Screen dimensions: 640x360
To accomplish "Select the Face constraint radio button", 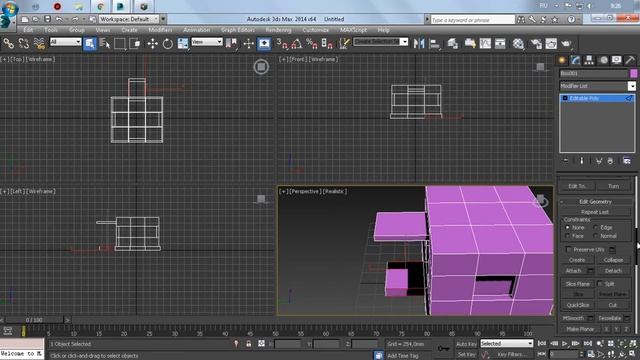I will pos(567,236).
